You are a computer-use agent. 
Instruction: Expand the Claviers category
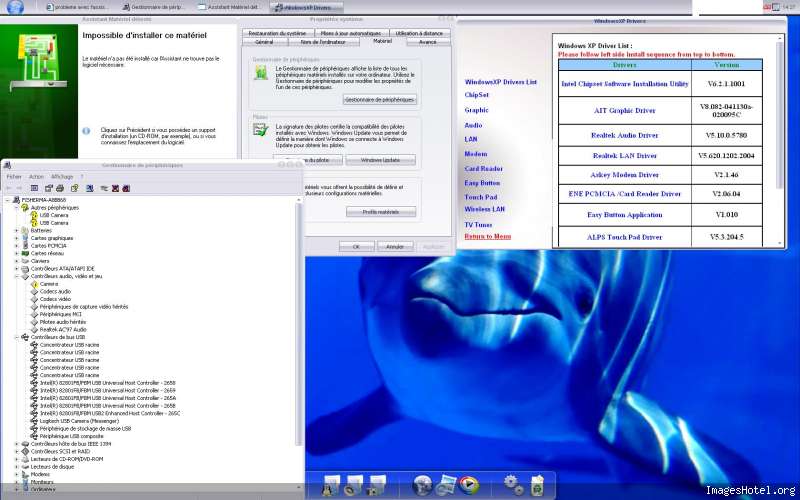click(x=17, y=261)
